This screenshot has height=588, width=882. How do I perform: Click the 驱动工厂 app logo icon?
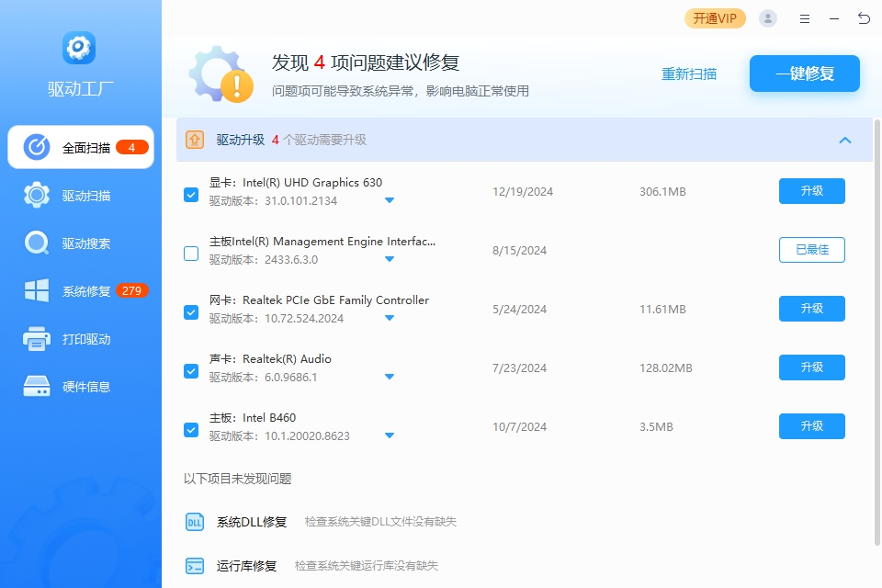point(79,48)
